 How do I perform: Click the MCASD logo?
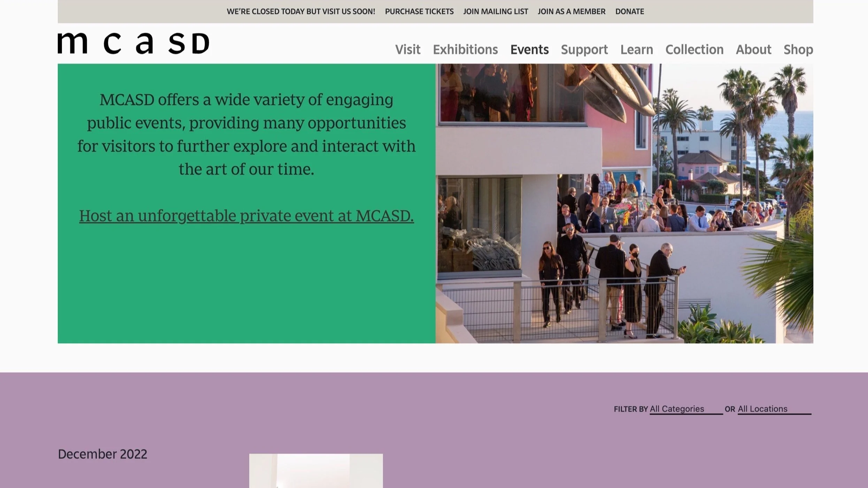133,44
